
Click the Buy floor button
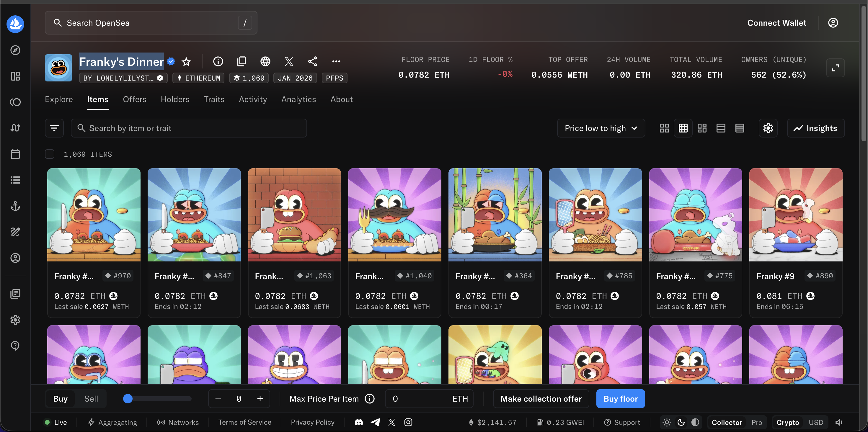tap(620, 399)
